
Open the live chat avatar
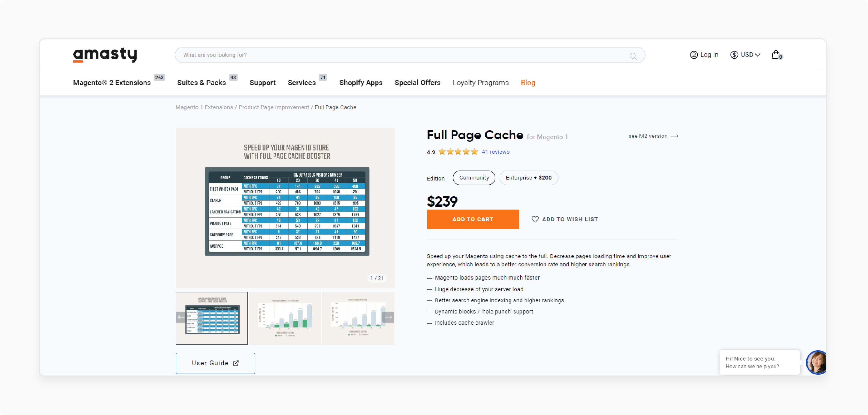pyautogui.click(x=816, y=362)
